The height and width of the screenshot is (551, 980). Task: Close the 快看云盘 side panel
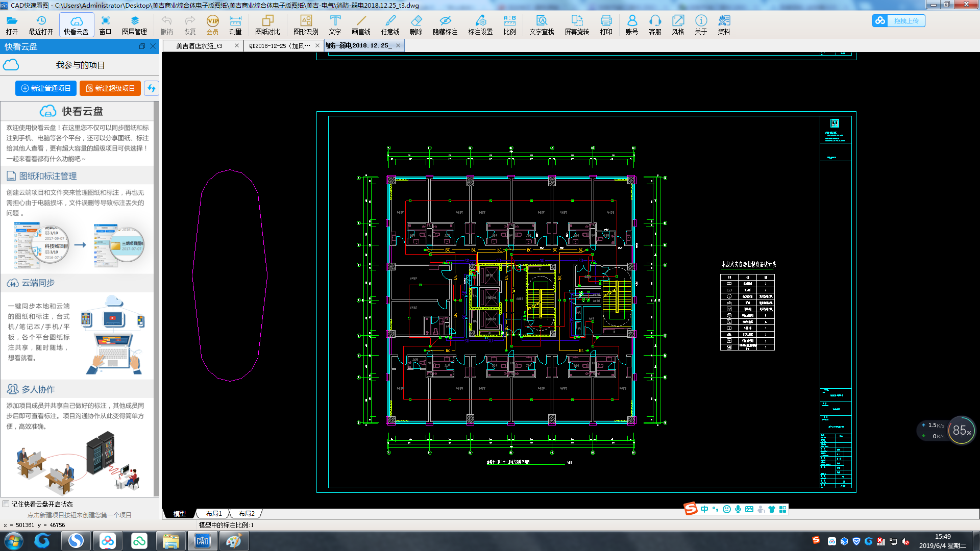click(153, 46)
